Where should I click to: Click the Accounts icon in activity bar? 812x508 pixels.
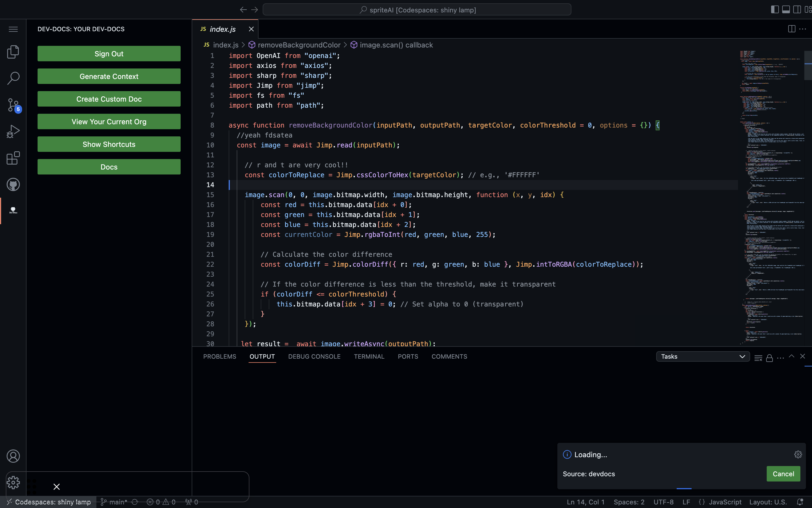click(13, 456)
